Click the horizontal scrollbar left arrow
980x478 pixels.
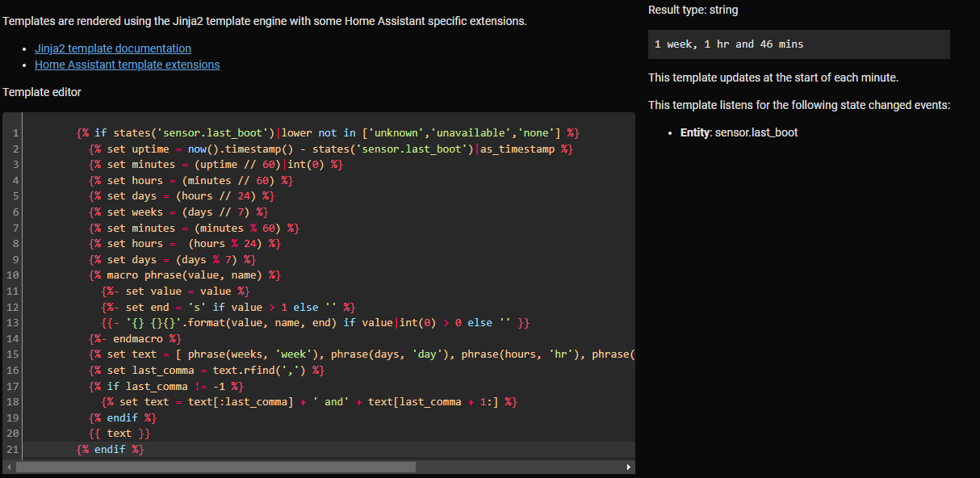tap(9, 467)
